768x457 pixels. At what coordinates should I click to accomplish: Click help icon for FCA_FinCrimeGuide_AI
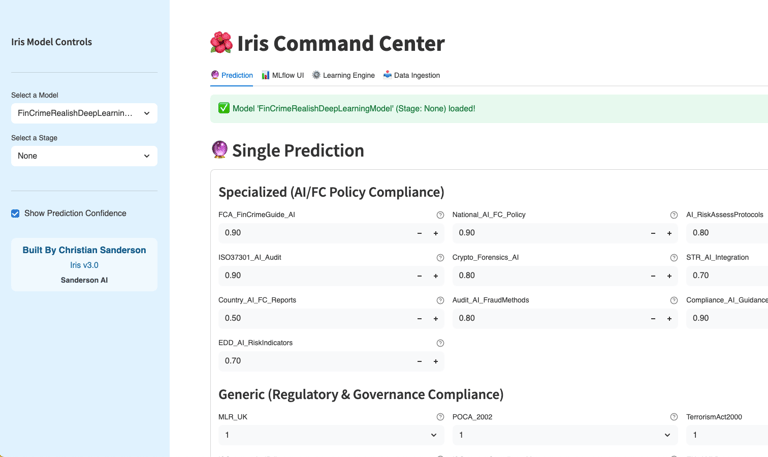(440, 215)
